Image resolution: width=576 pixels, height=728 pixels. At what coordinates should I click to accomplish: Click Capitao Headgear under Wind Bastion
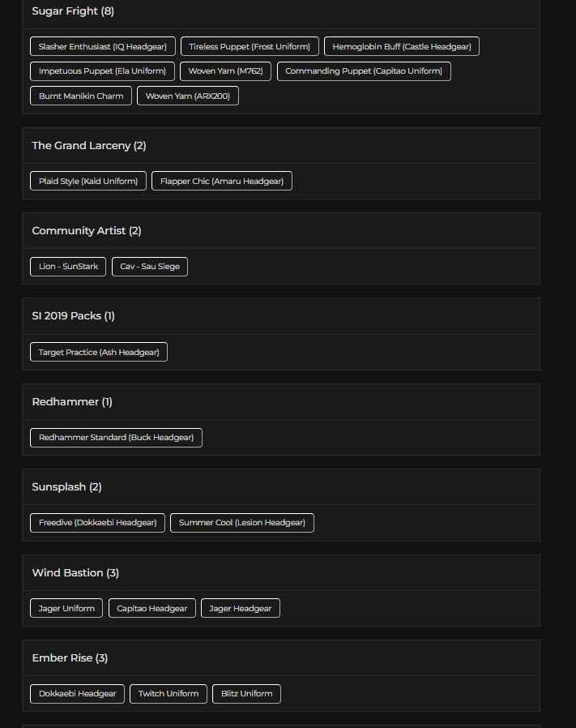(x=152, y=608)
